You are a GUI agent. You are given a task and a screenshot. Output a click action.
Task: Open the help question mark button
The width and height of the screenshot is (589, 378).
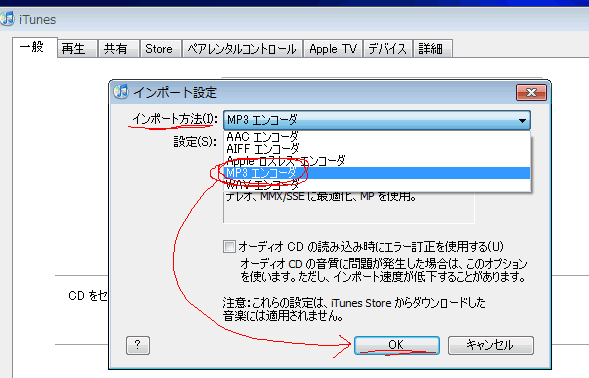point(138,345)
